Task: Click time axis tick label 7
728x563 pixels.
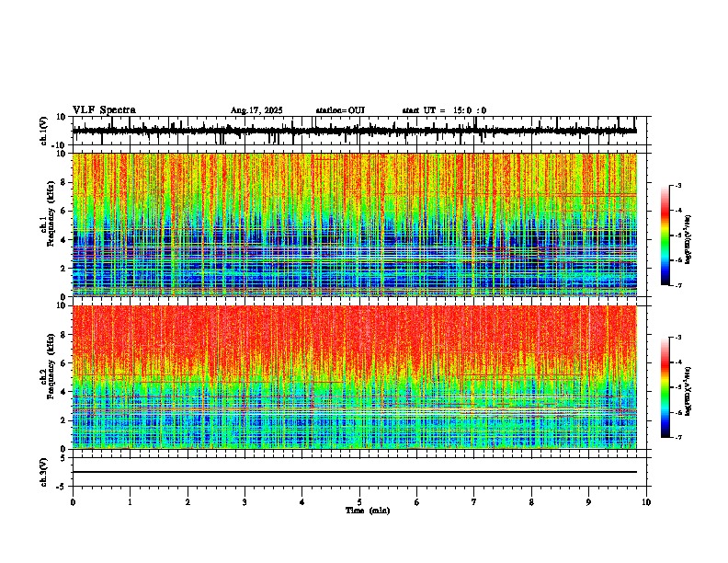Action: tap(474, 502)
